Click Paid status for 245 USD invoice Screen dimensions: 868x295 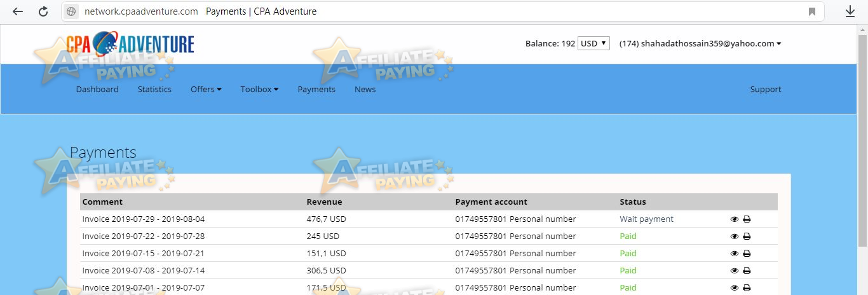point(628,237)
